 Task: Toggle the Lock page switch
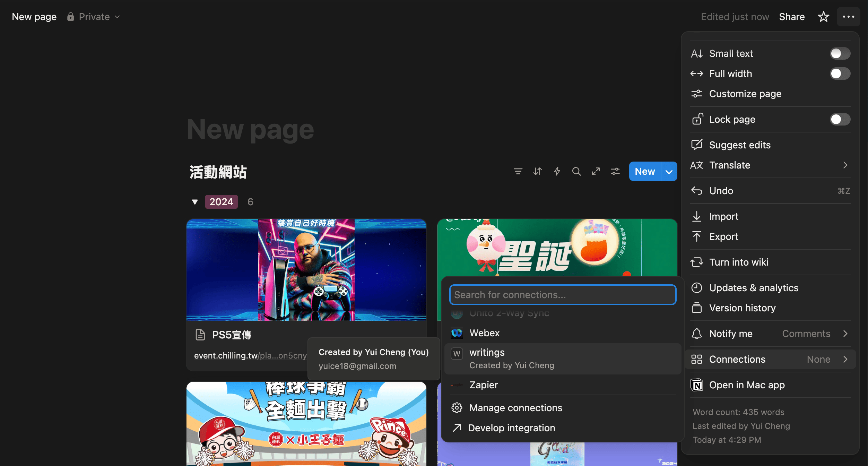pyautogui.click(x=840, y=119)
